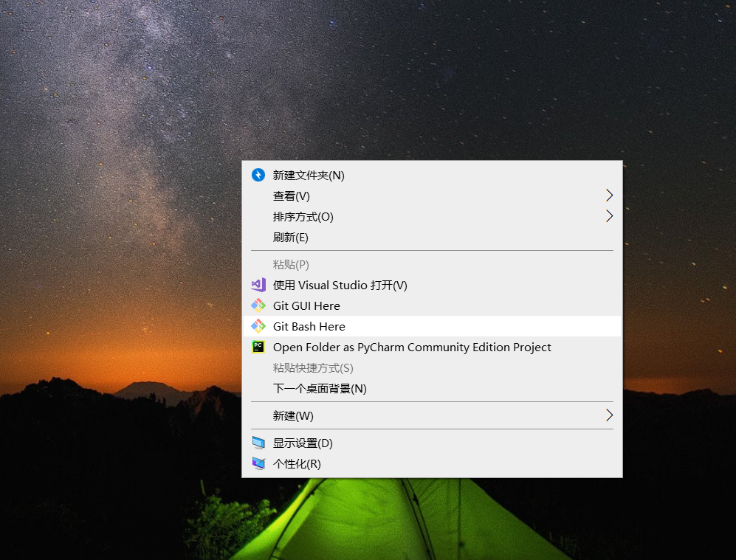Launch Git GUI Here
Image resolution: width=736 pixels, height=560 pixels.
click(432, 305)
